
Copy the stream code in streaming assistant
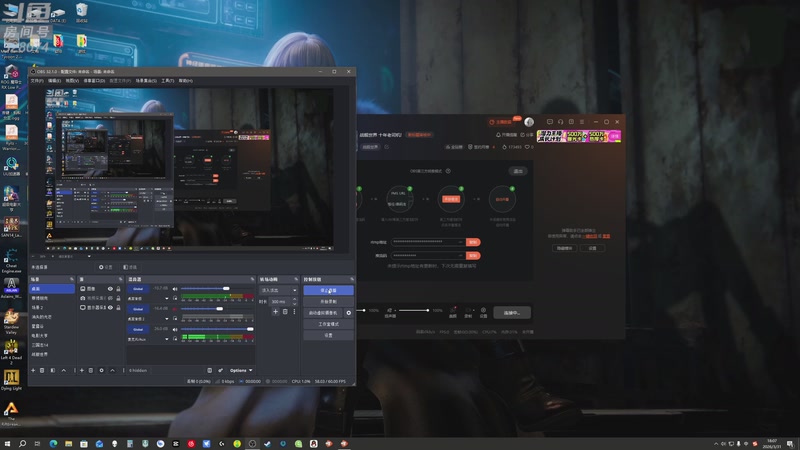click(473, 255)
